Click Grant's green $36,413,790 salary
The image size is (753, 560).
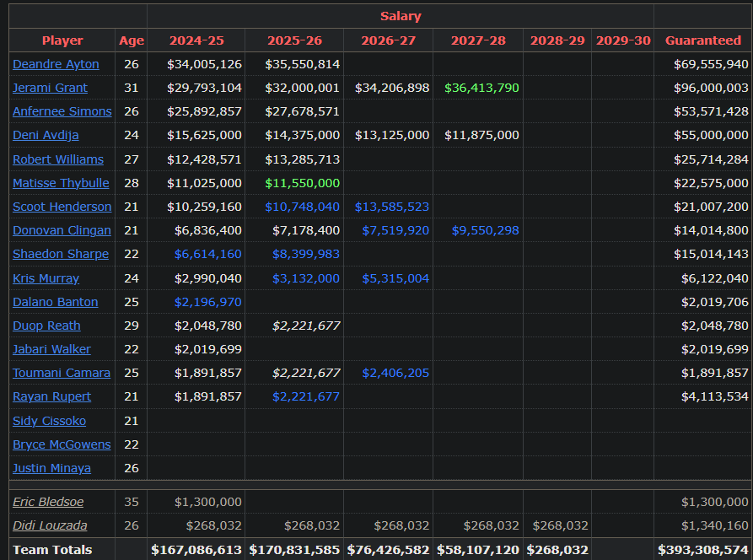481,88
